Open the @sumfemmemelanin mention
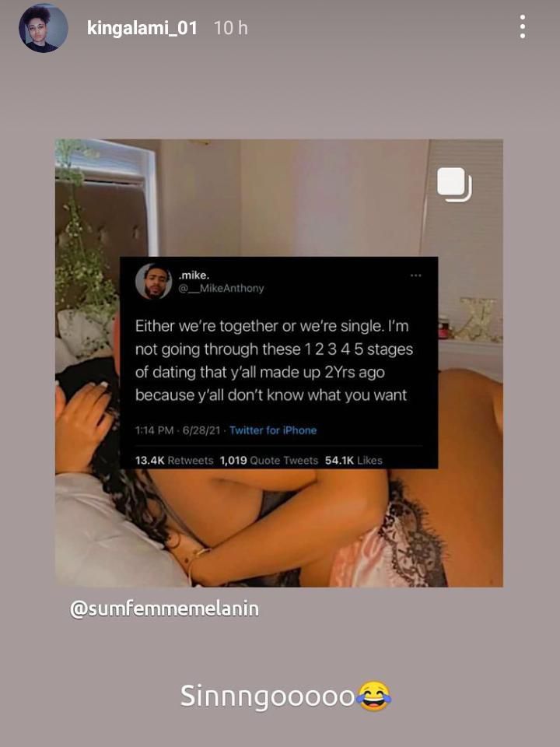Viewport: 560px width, 747px height. pos(164,608)
